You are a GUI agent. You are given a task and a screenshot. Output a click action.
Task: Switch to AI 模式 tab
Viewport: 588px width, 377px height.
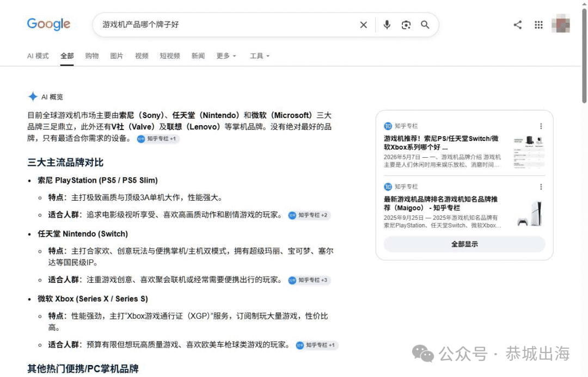[38, 56]
